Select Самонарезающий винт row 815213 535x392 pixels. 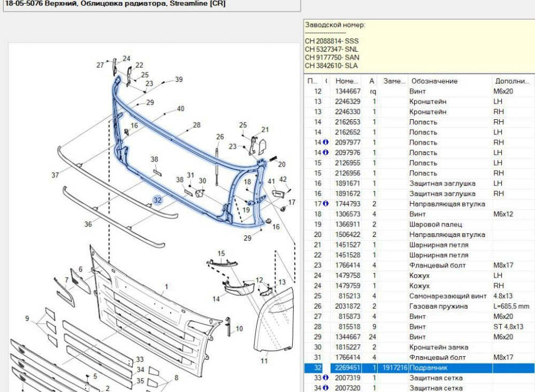pyautogui.click(x=448, y=296)
